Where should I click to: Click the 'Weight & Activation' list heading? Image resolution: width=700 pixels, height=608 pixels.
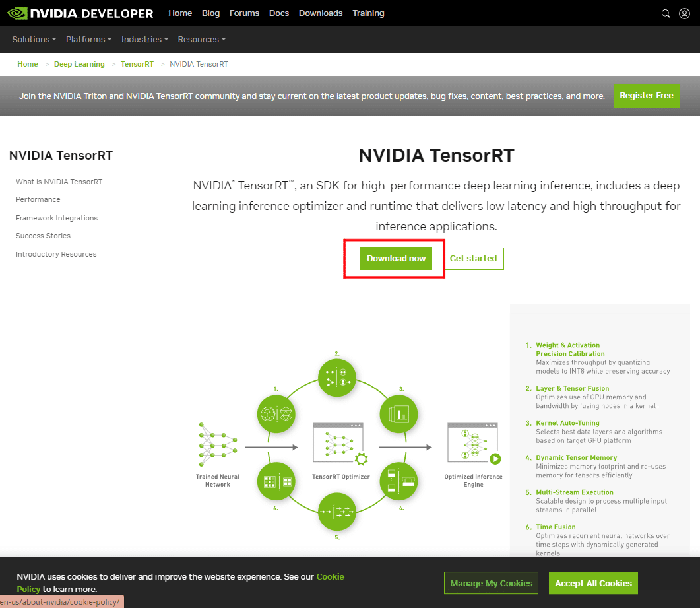(x=568, y=345)
